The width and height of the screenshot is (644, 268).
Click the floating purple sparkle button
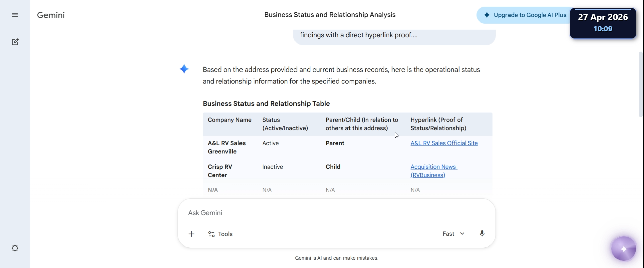pos(624,249)
